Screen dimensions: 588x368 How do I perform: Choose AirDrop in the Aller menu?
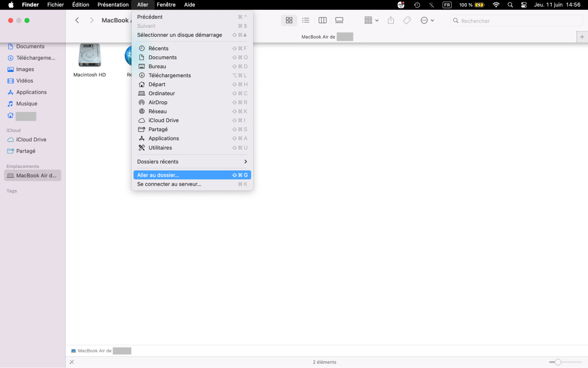coord(192,102)
